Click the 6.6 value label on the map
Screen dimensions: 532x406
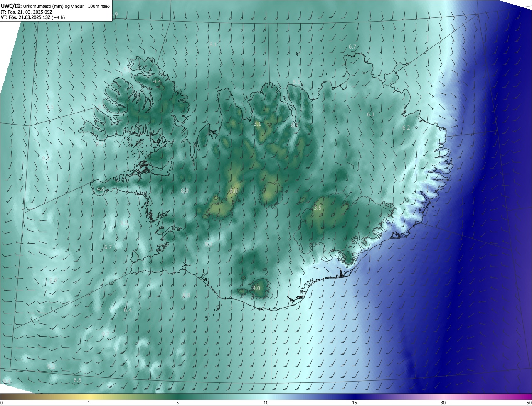click(x=77, y=380)
